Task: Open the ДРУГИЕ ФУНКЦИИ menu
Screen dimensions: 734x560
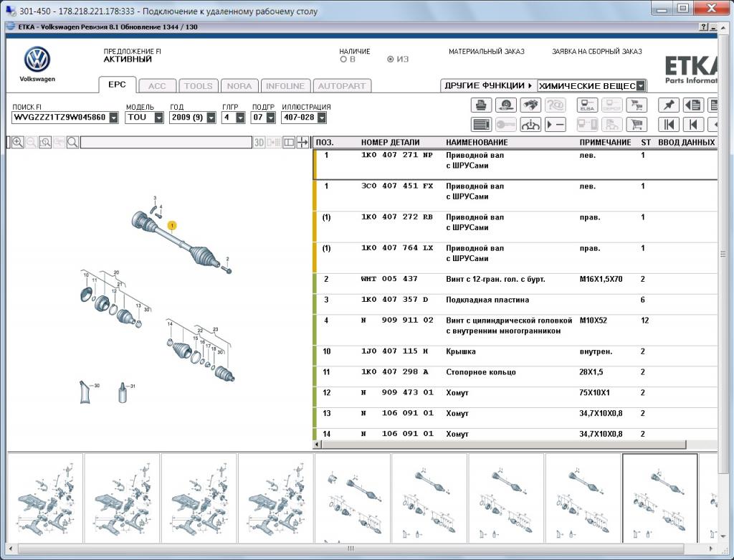Action: (489, 86)
